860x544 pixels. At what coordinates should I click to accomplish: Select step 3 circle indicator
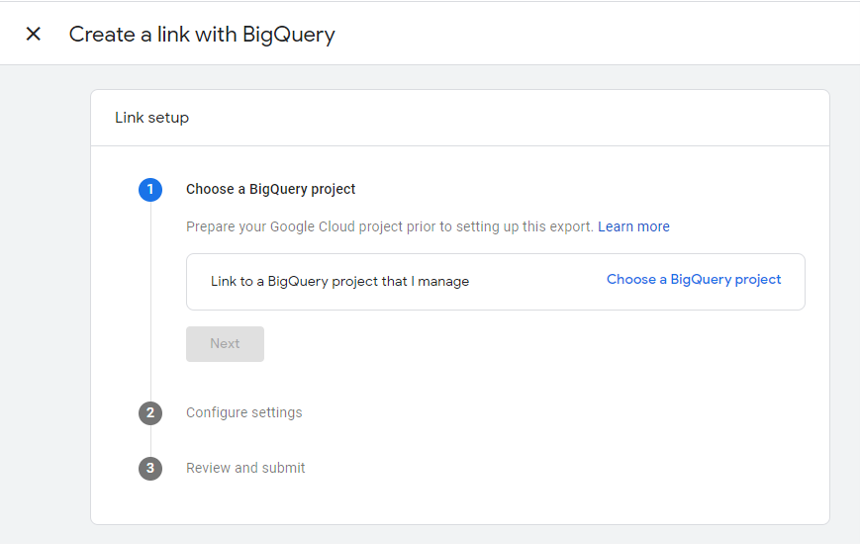click(150, 468)
